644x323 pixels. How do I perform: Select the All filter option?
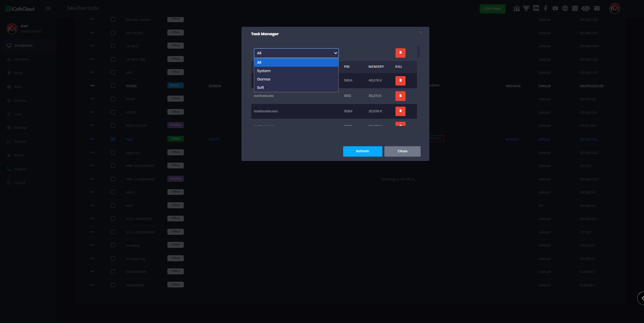[x=259, y=62]
